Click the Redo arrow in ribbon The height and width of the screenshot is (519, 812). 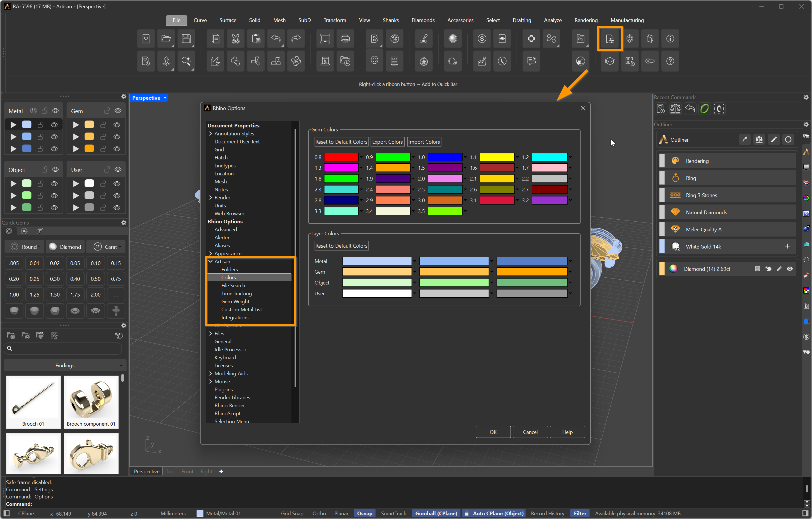click(296, 39)
